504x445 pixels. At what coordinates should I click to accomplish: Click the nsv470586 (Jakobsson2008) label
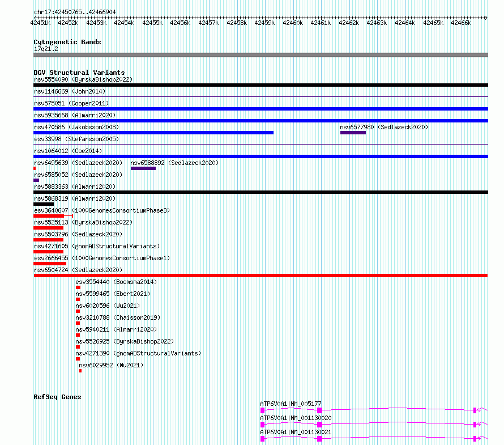coord(76,127)
